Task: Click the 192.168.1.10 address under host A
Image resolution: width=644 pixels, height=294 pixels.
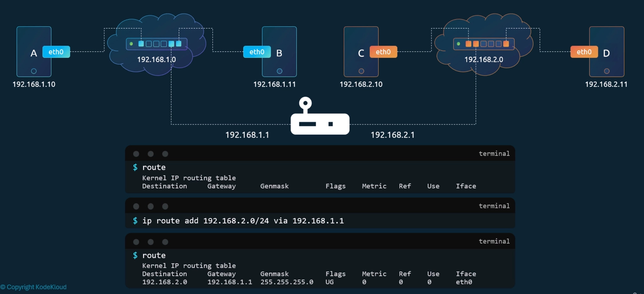Action: pos(34,84)
